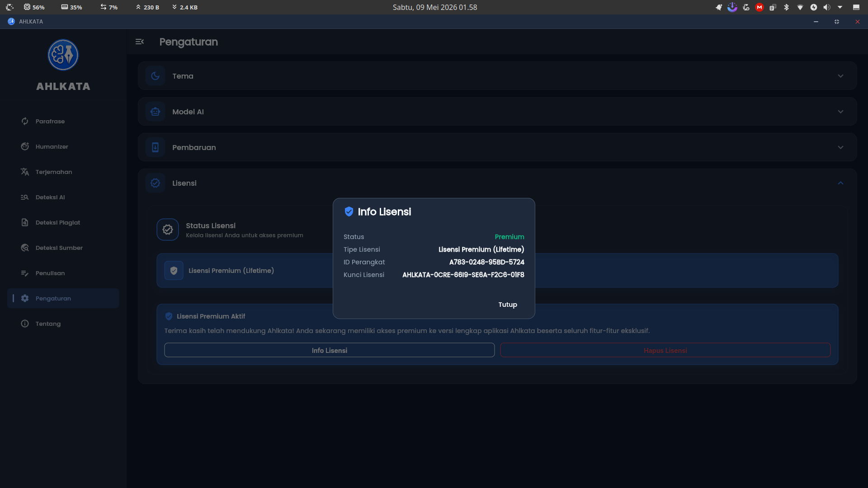Click the Terjemahan translate icon
868x488 pixels.
coord(25,172)
